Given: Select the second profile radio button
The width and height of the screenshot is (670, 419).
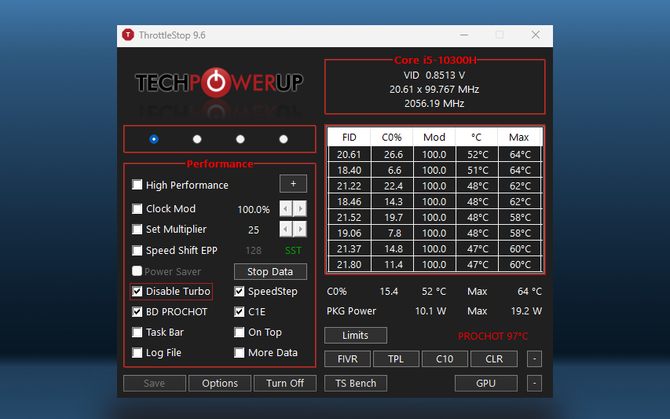Looking at the screenshot, I should tap(197, 139).
